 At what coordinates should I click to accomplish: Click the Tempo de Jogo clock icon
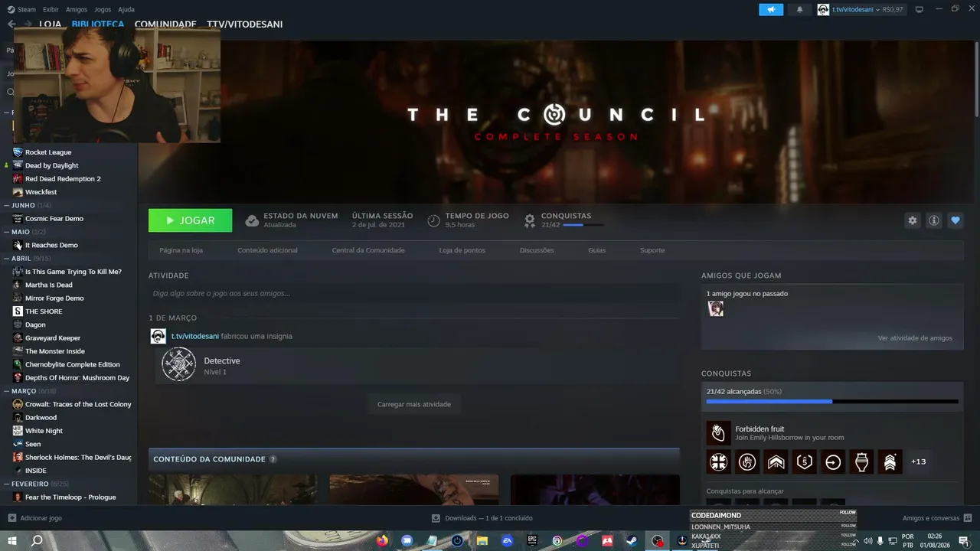(433, 220)
